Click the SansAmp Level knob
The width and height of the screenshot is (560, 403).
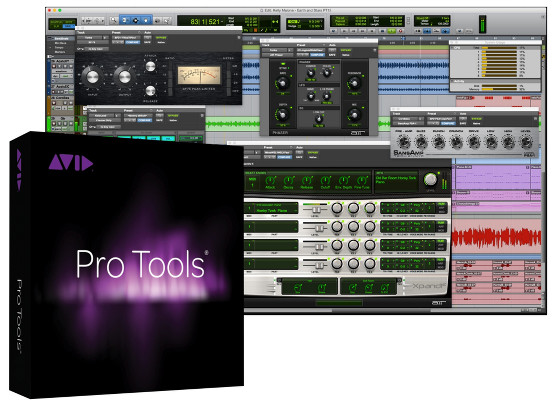525,142
